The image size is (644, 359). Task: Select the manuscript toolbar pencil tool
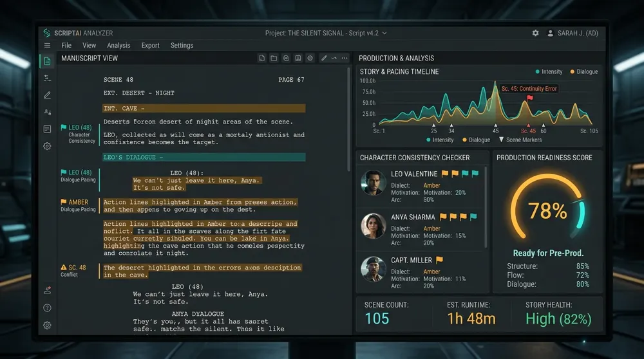click(324, 59)
